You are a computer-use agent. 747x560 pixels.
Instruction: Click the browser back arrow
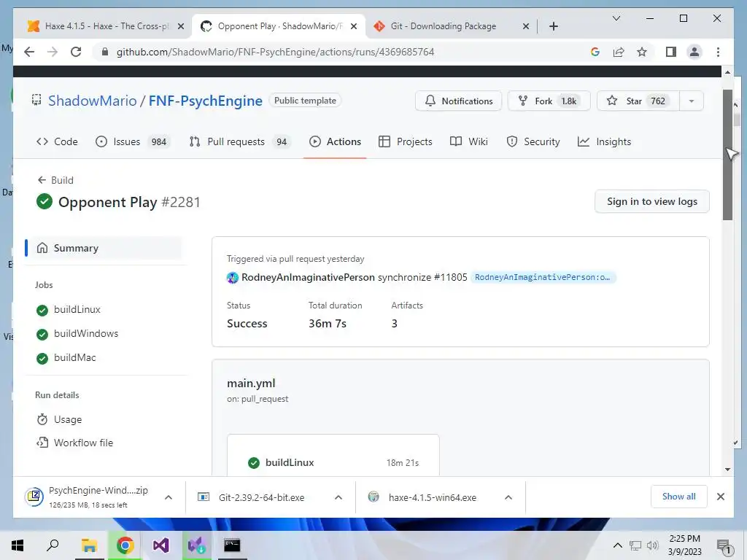pos(29,52)
